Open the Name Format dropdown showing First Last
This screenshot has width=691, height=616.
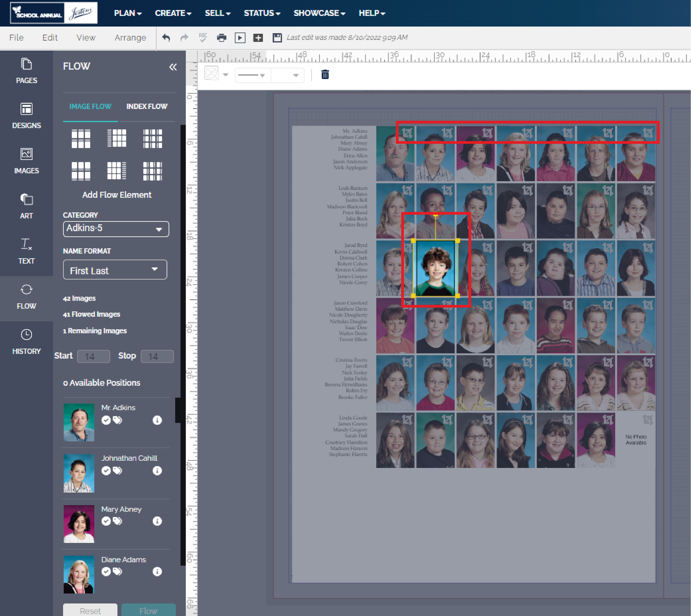(115, 270)
